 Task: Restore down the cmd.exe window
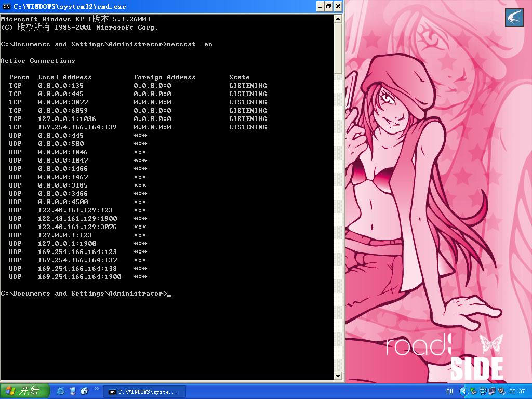[329, 6]
